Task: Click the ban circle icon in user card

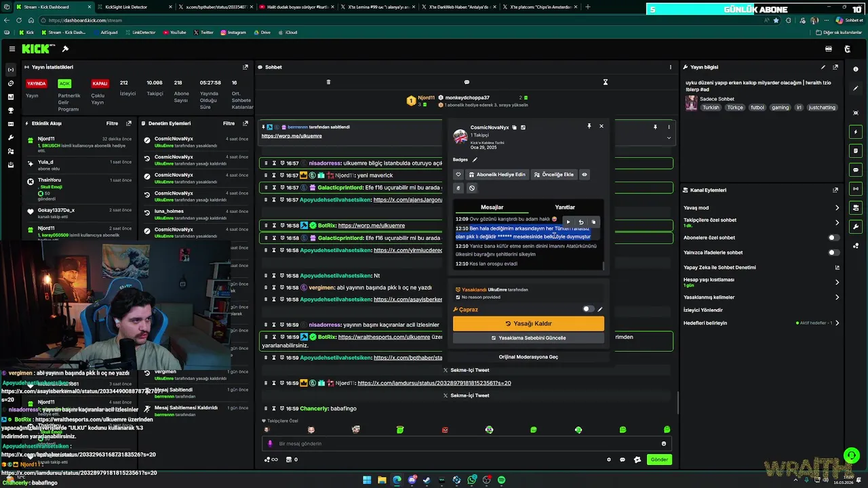Action: tap(472, 188)
